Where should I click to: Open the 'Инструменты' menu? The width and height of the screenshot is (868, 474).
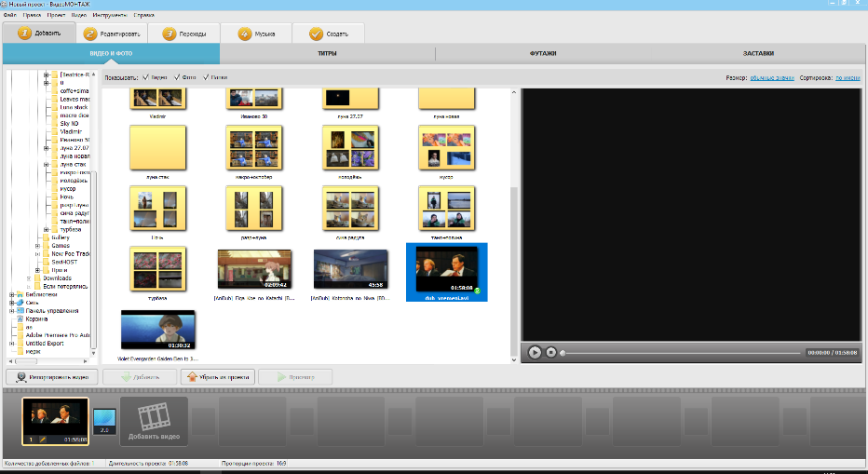[111, 16]
